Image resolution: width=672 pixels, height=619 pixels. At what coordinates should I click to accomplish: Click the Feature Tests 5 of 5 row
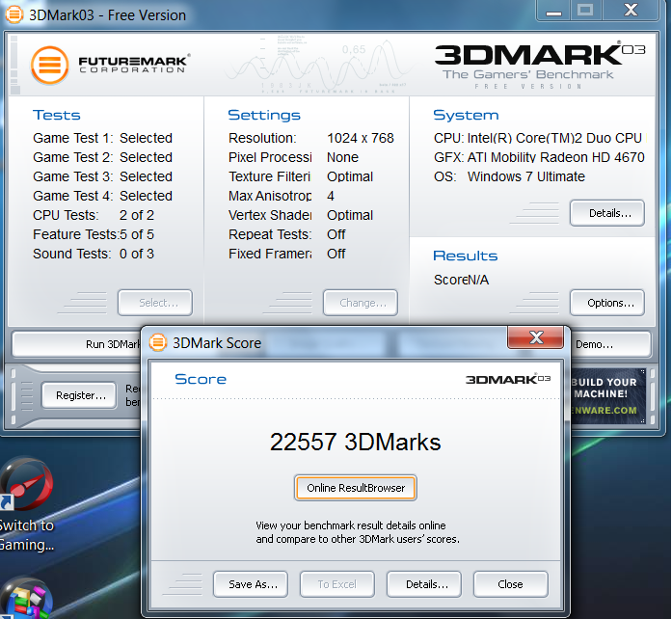(x=94, y=234)
